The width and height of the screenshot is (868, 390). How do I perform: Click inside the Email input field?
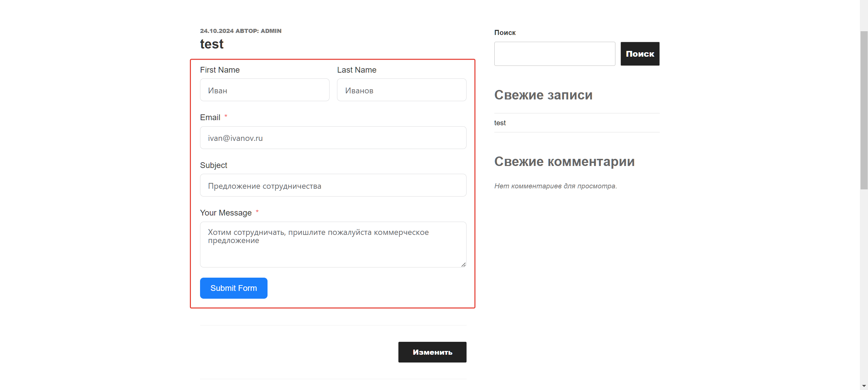click(333, 137)
